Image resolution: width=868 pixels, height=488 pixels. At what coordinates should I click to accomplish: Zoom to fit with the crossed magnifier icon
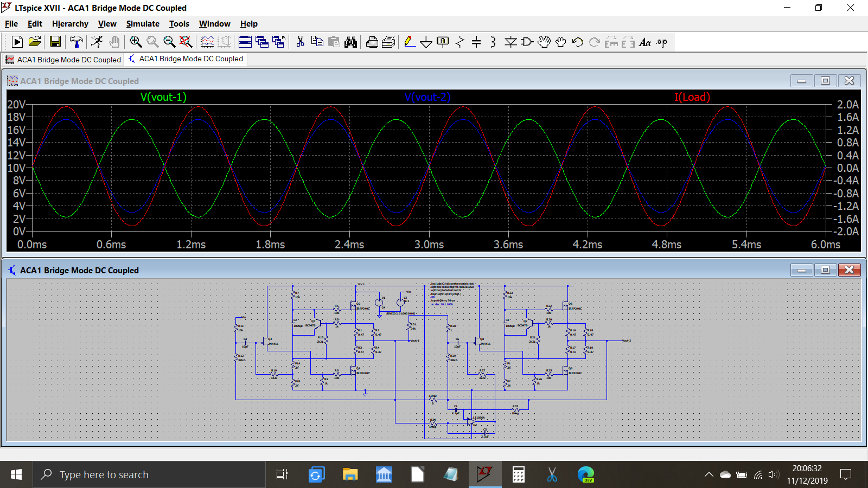click(x=186, y=42)
